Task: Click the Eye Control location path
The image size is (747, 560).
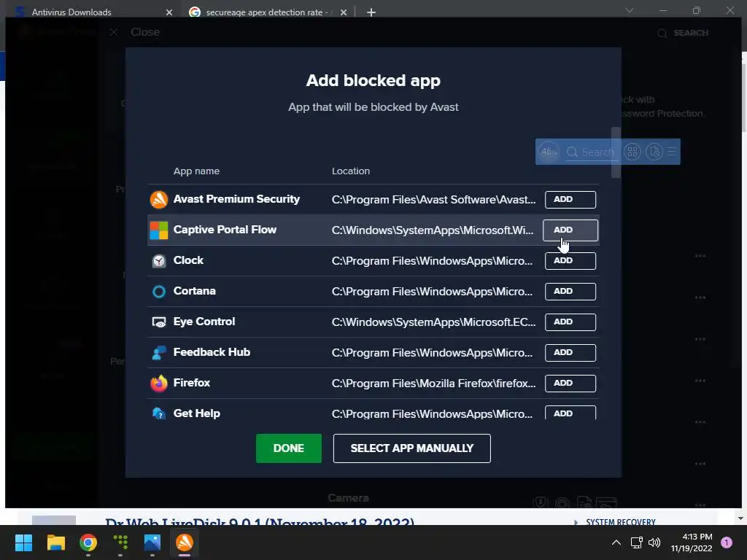Action: point(433,322)
